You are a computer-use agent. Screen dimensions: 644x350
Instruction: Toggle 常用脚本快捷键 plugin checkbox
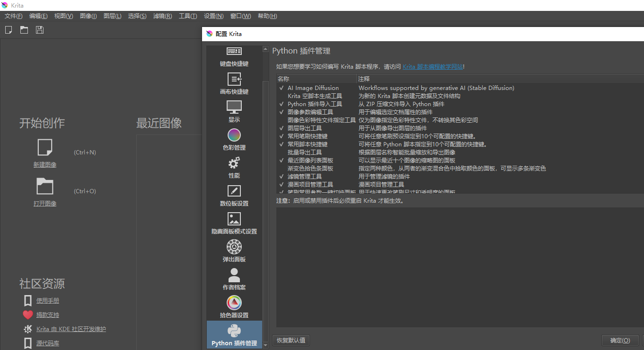(282, 144)
